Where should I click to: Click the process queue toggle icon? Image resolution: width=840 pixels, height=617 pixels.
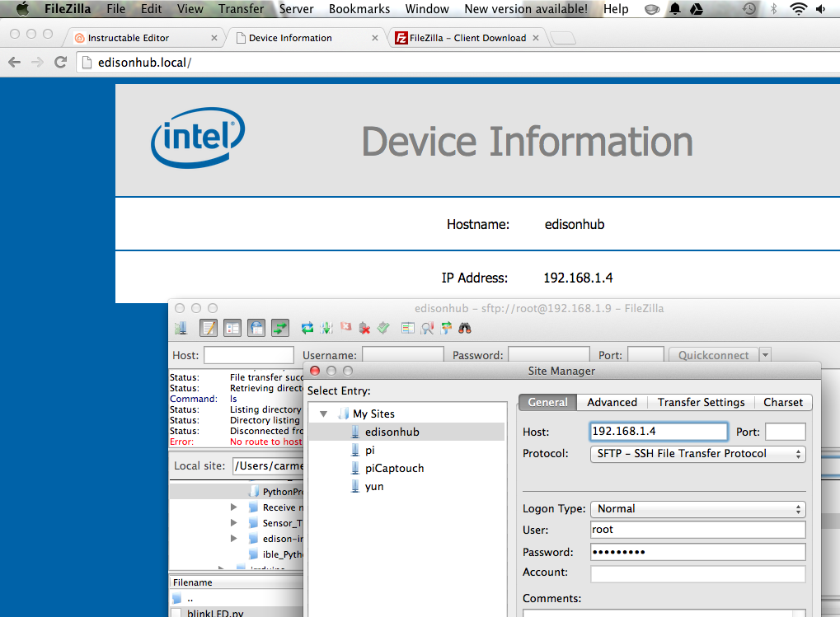326,328
